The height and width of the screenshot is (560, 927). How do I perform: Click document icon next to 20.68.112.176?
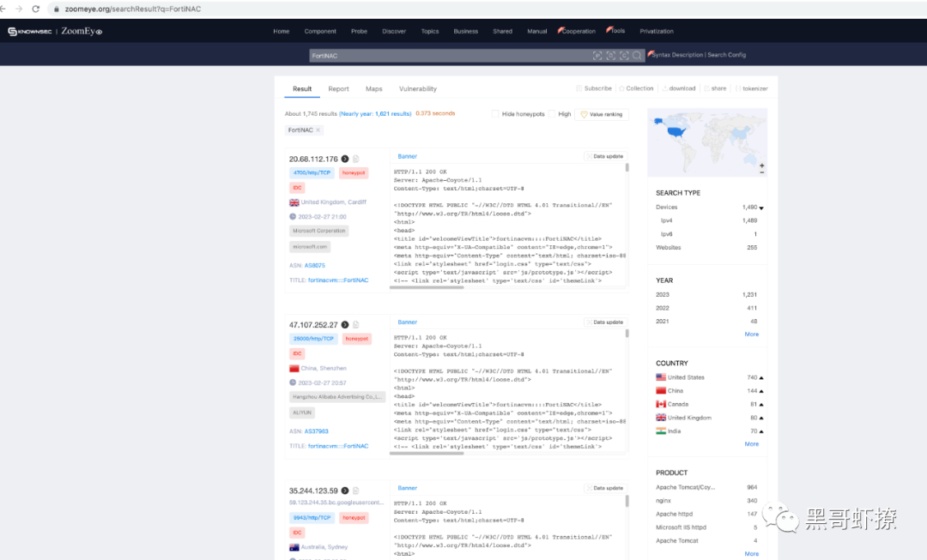(x=356, y=159)
